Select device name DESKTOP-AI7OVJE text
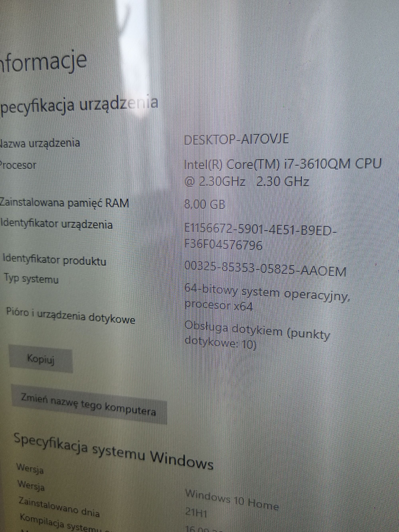399x532 pixels. click(236, 139)
